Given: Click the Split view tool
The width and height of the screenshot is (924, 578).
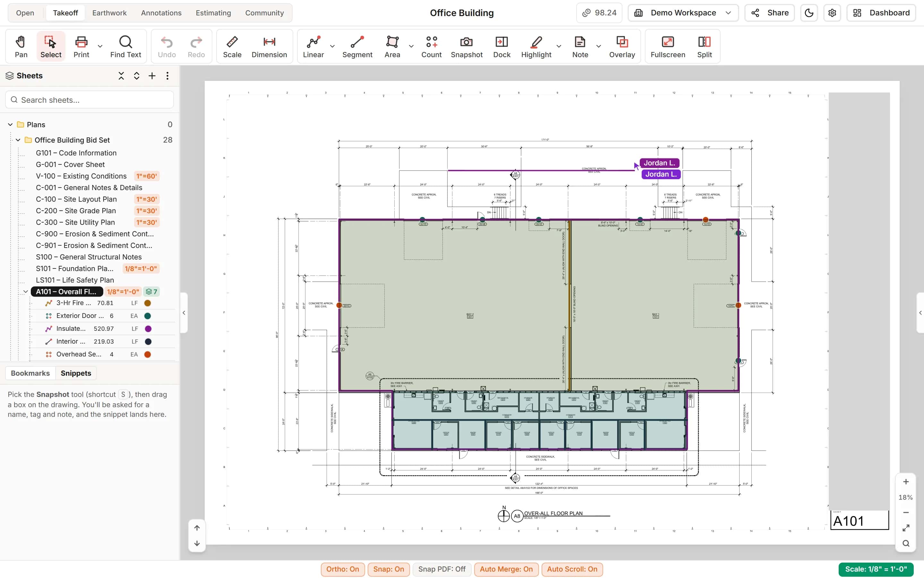Looking at the screenshot, I should [x=705, y=47].
